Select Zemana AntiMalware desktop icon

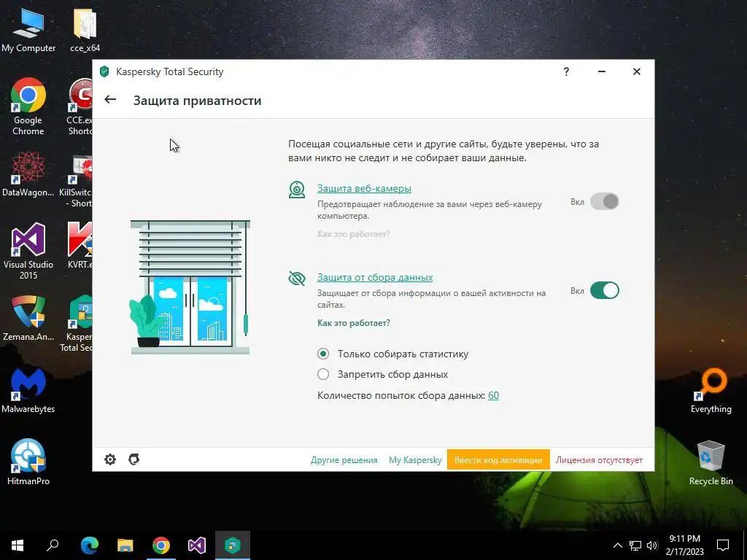(x=28, y=318)
